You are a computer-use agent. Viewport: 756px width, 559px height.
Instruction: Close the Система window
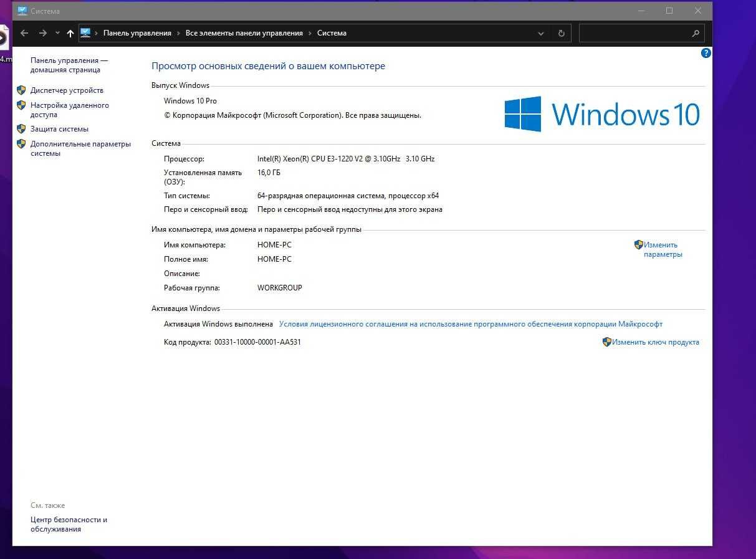click(698, 11)
